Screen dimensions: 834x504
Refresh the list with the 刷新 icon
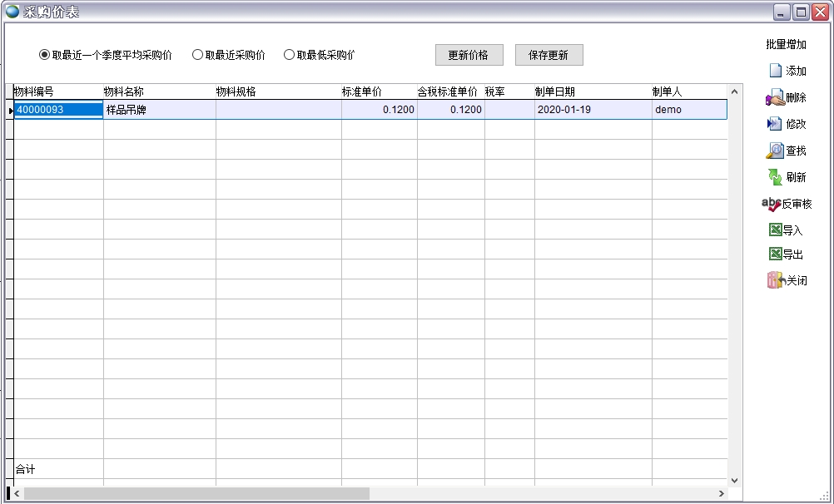[x=786, y=176]
